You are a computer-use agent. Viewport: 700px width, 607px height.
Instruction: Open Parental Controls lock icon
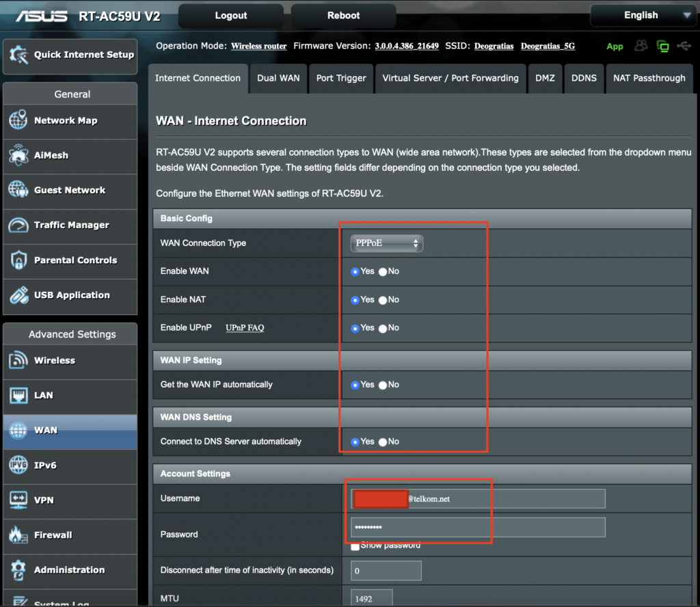[18, 260]
